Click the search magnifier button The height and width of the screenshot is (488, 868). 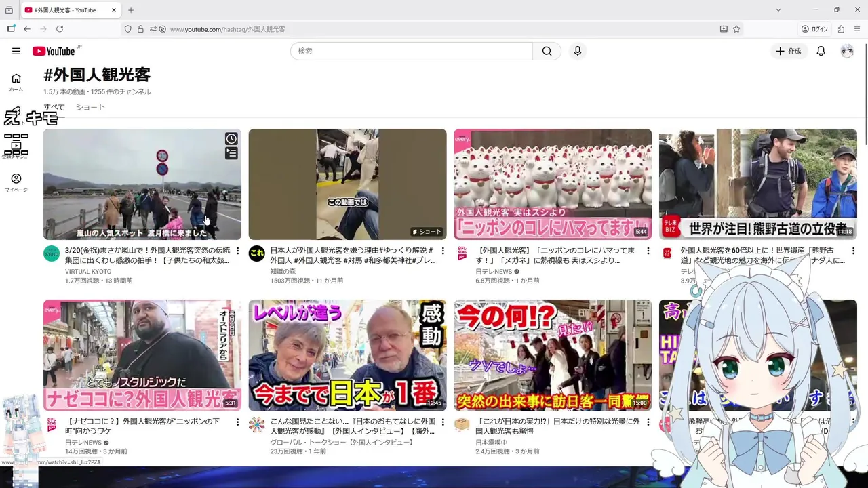pyautogui.click(x=547, y=51)
